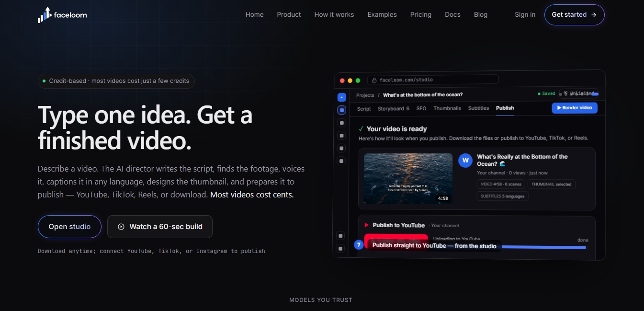The height and width of the screenshot is (311, 644).
Task: Open the Home nav item
Action: [x=255, y=14]
